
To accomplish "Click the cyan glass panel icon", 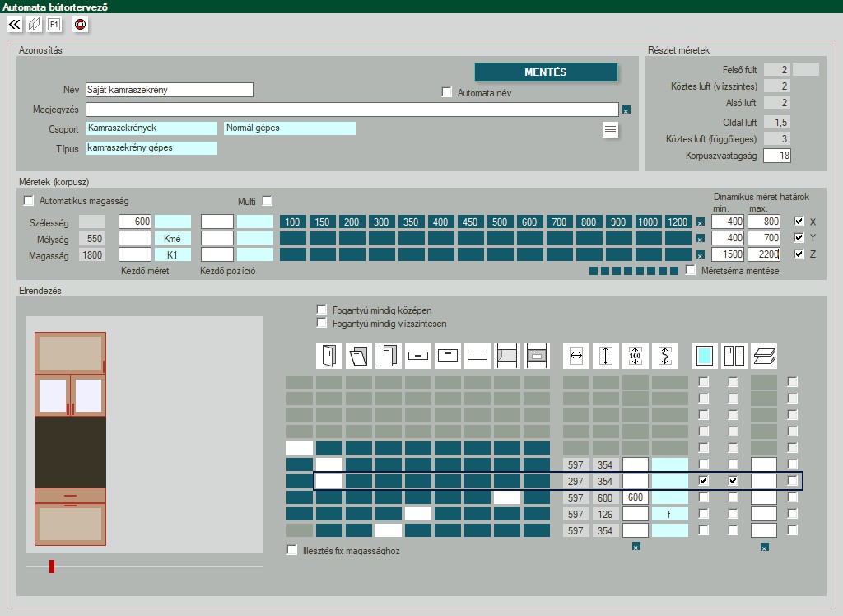I will (x=705, y=356).
